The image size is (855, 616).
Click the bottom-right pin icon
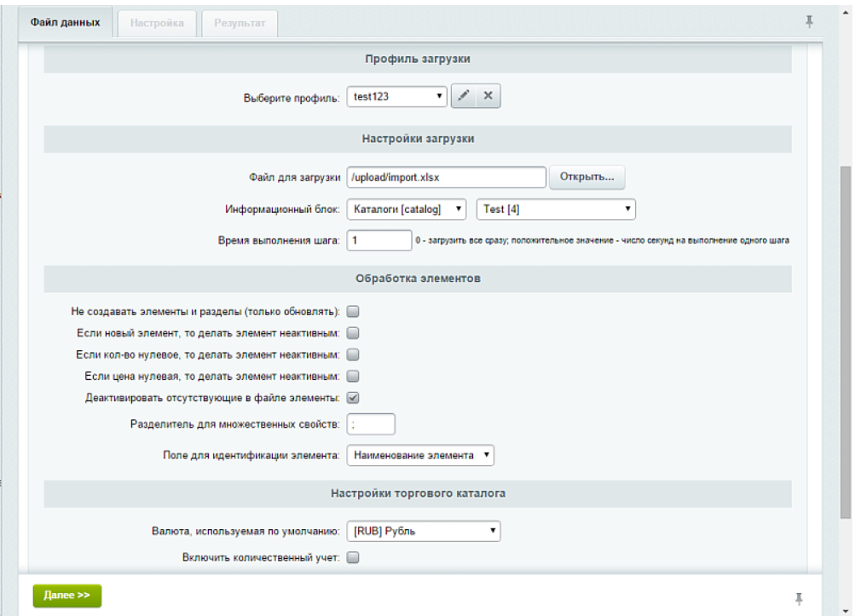click(798, 598)
